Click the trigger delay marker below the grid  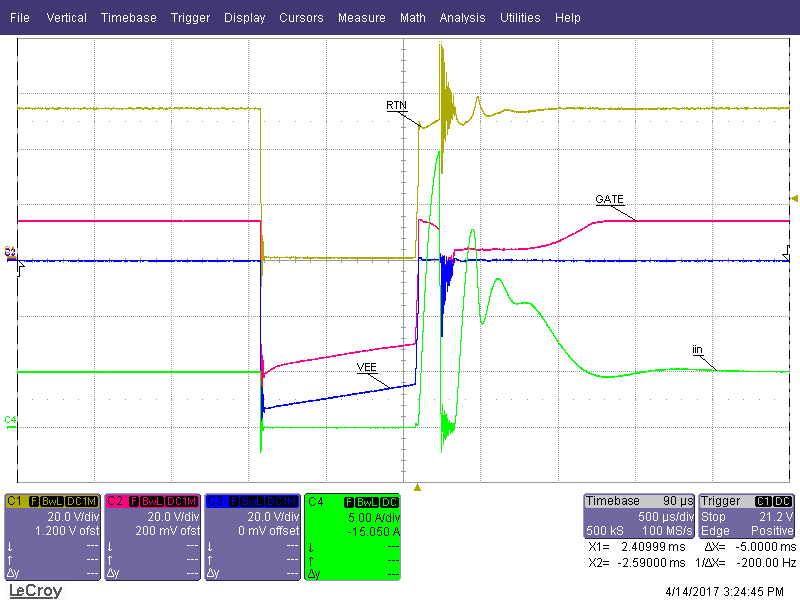tap(418, 487)
